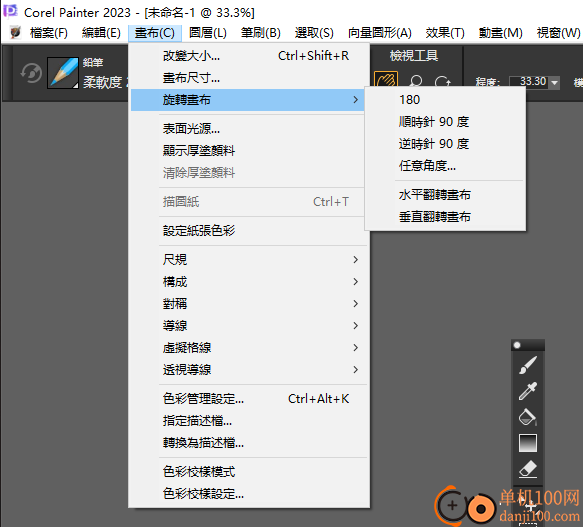Click the toolbox panel header dot
Image resolution: width=583 pixels, height=527 pixels.
coord(516,345)
